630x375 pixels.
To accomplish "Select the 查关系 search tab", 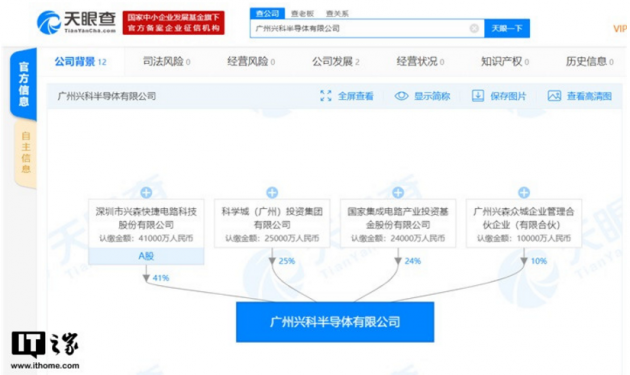I will [337, 14].
